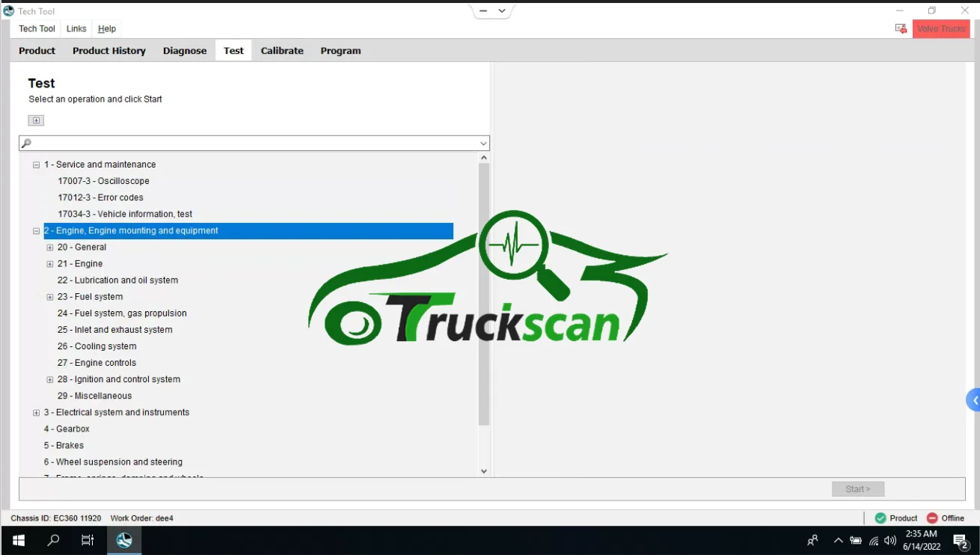Select 17012-3 - Error codes

(100, 197)
